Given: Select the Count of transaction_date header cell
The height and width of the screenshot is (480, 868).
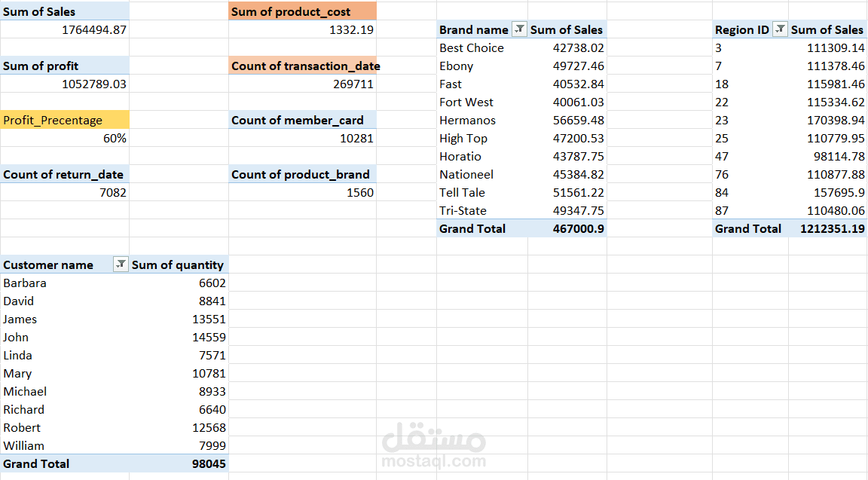Looking at the screenshot, I should tap(305, 66).
